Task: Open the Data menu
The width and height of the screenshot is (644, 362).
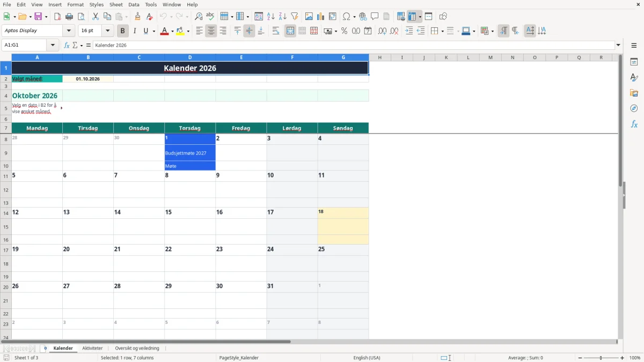Action: pyautogui.click(x=134, y=4)
